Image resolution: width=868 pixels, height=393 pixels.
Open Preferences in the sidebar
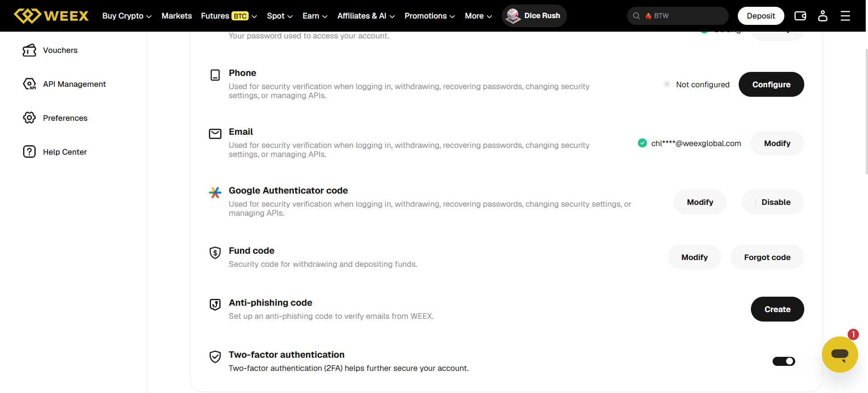pyautogui.click(x=65, y=118)
